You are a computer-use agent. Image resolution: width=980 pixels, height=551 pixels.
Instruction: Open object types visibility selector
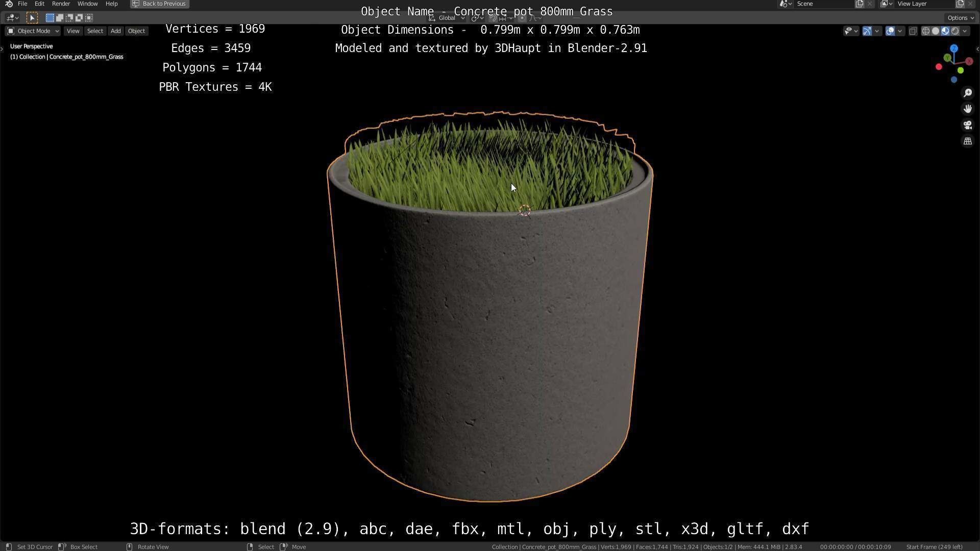pos(851,31)
